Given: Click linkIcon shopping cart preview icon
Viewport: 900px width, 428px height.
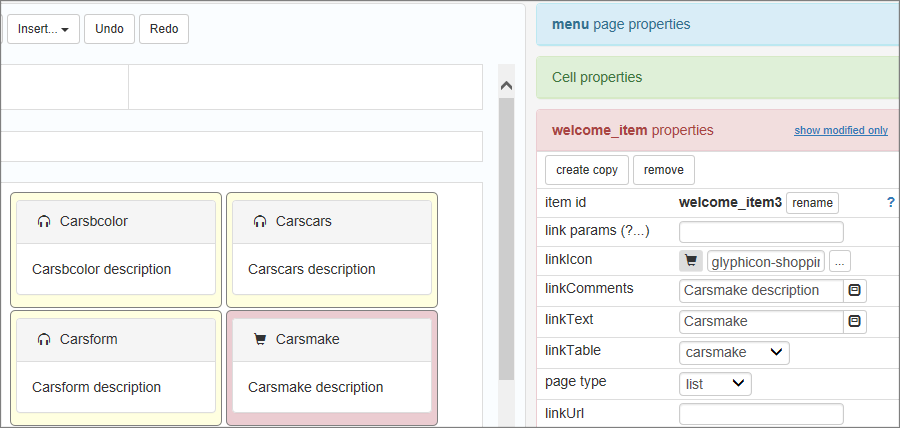Looking at the screenshot, I should (690, 262).
